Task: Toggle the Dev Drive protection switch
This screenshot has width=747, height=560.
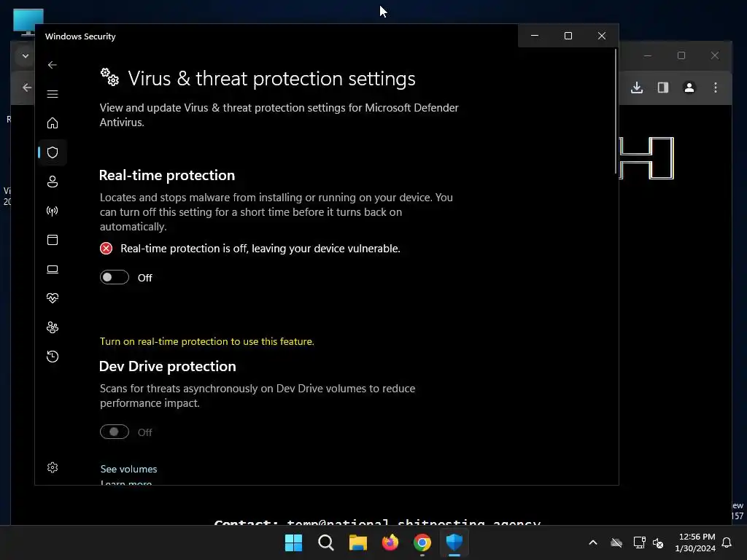Action: tap(115, 432)
